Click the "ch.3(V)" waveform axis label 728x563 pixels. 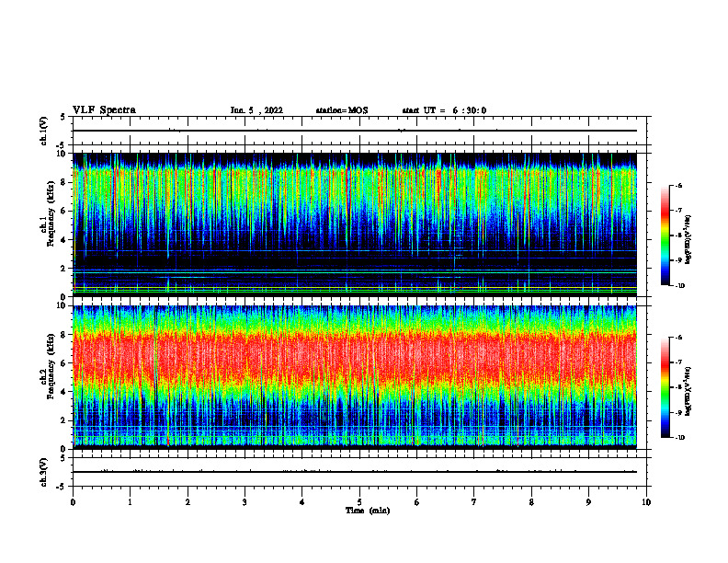pyautogui.click(x=44, y=472)
